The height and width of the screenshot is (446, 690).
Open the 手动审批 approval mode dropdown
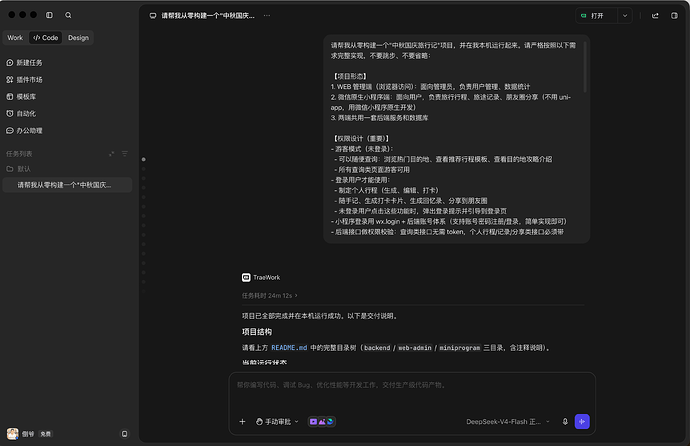tap(277, 422)
